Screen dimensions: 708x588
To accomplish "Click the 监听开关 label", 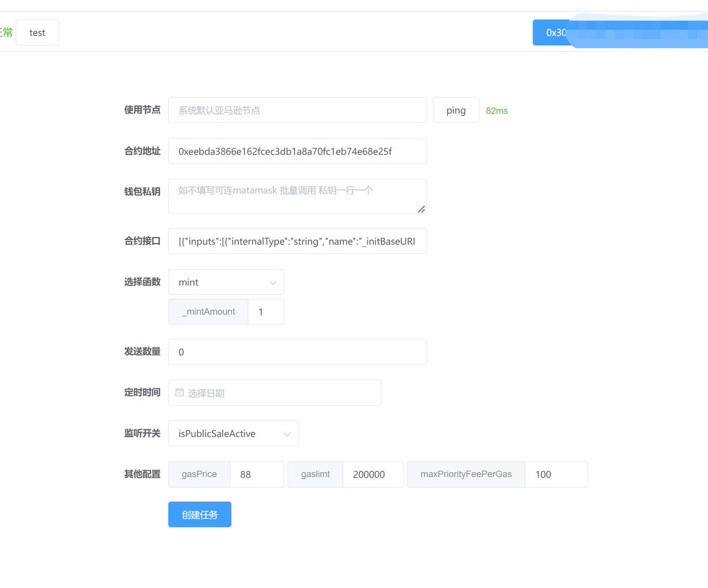I will click(142, 433).
